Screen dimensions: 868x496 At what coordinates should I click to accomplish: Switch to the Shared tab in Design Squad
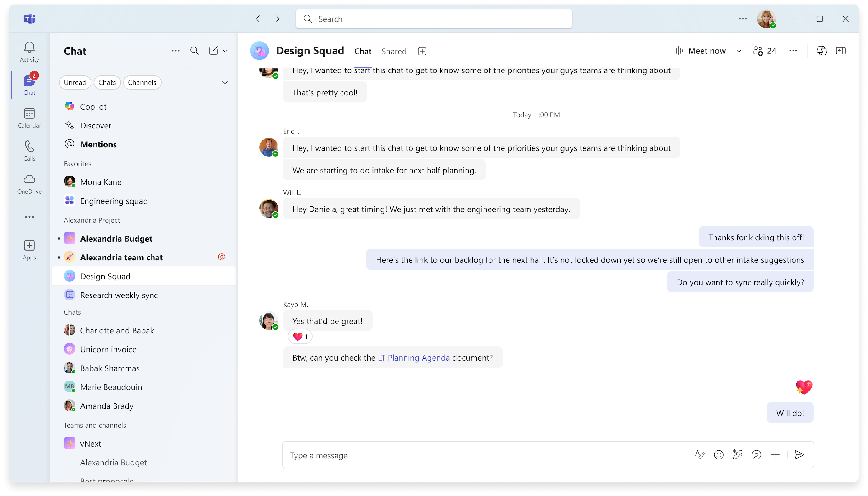click(394, 51)
